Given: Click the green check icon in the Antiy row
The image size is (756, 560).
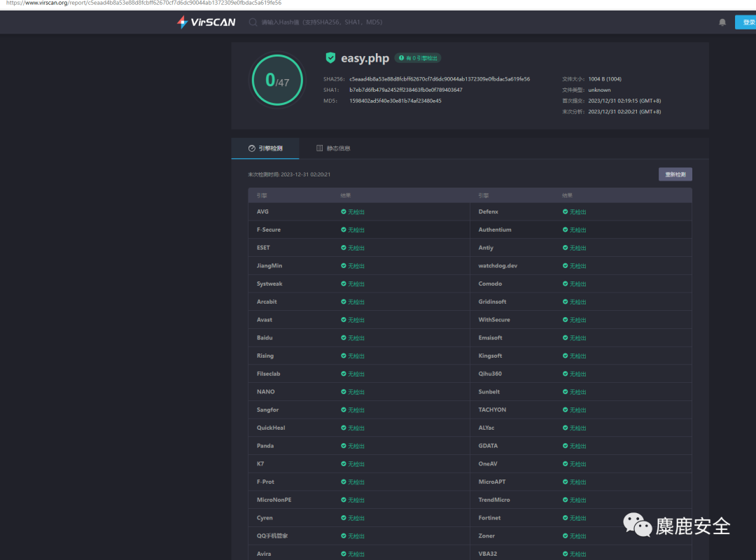Looking at the screenshot, I should (565, 247).
